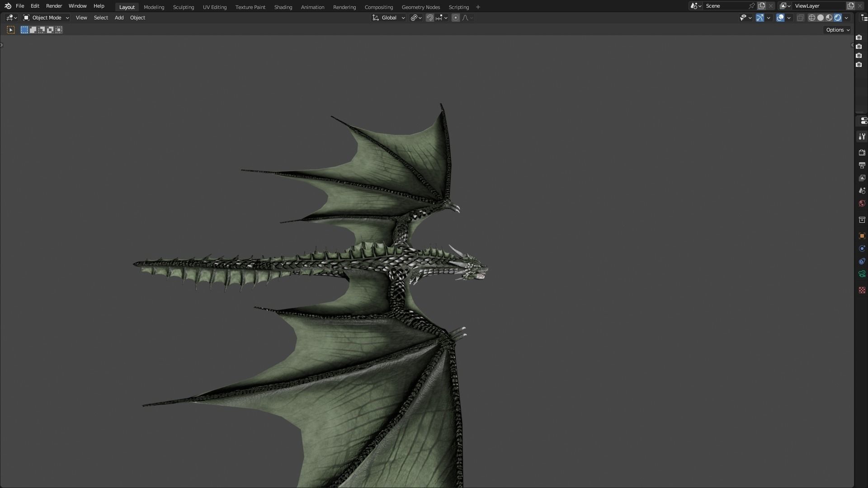Choose the Intersect selection mode
The image size is (868, 488).
[x=59, y=30]
